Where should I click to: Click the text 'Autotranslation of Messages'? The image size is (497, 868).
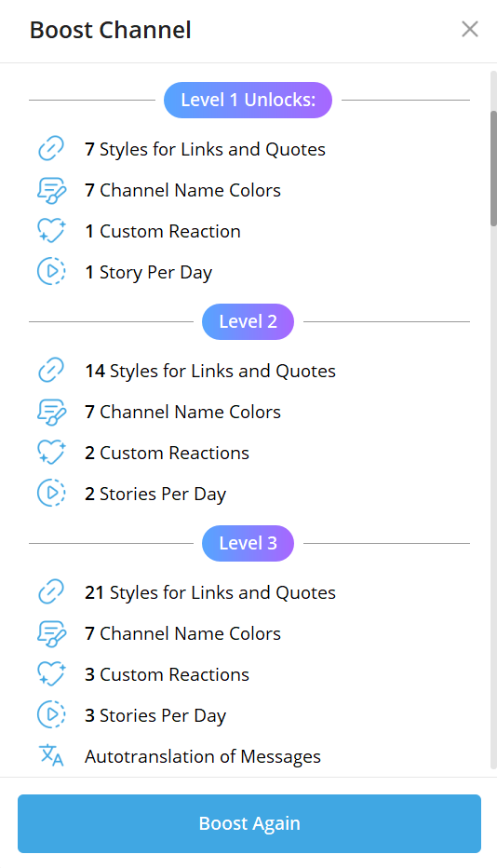203,757
